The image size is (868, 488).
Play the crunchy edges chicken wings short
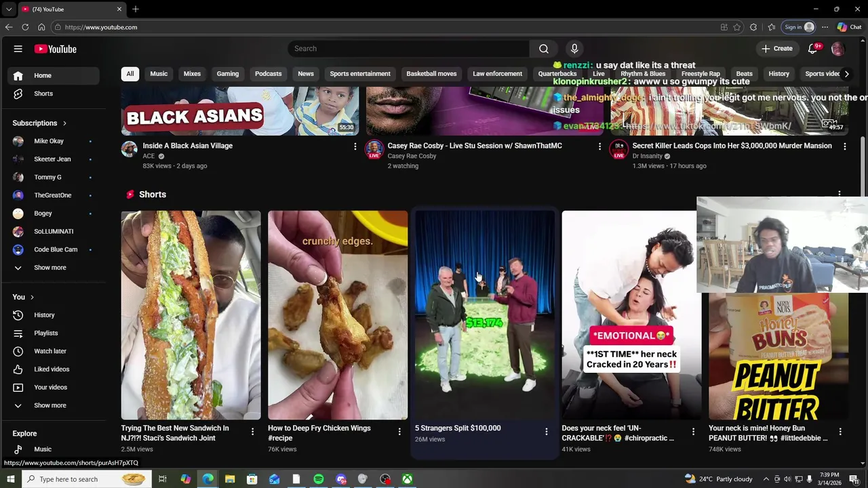[x=338, y=315]
